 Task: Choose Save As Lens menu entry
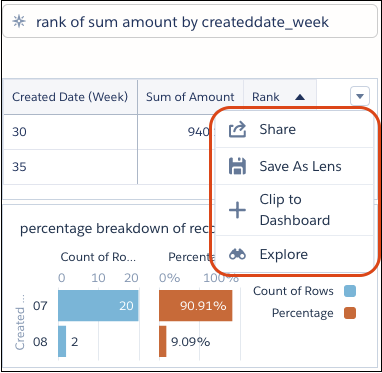294,166
